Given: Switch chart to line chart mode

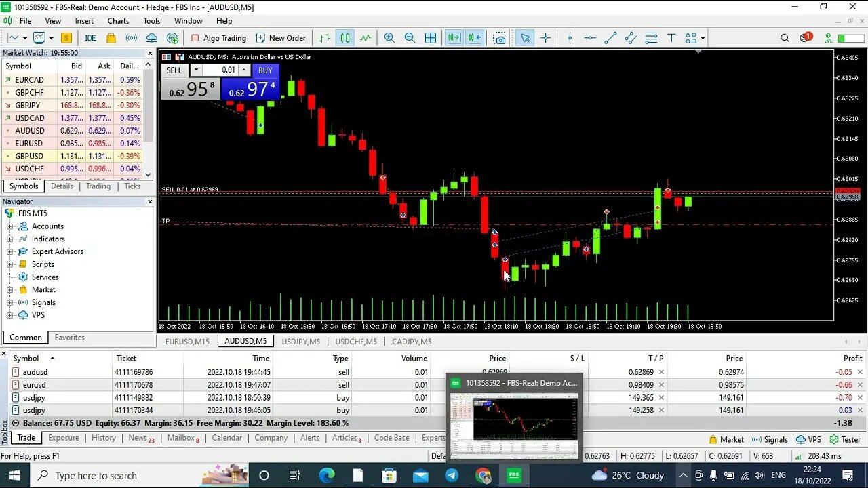Looking at the screenshot, I should pos(366,38).
